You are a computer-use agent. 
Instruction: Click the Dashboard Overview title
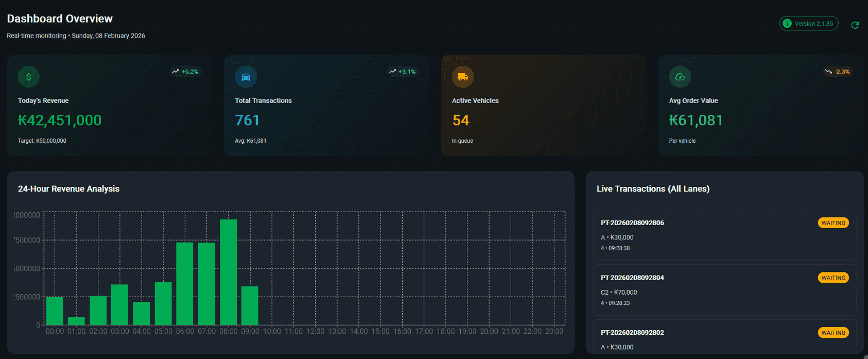point(60,19)
